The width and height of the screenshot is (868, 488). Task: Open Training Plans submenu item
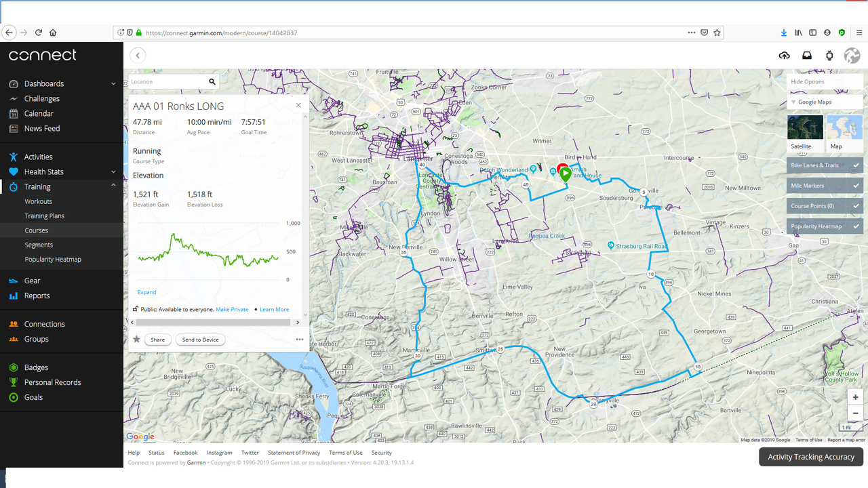45,216
